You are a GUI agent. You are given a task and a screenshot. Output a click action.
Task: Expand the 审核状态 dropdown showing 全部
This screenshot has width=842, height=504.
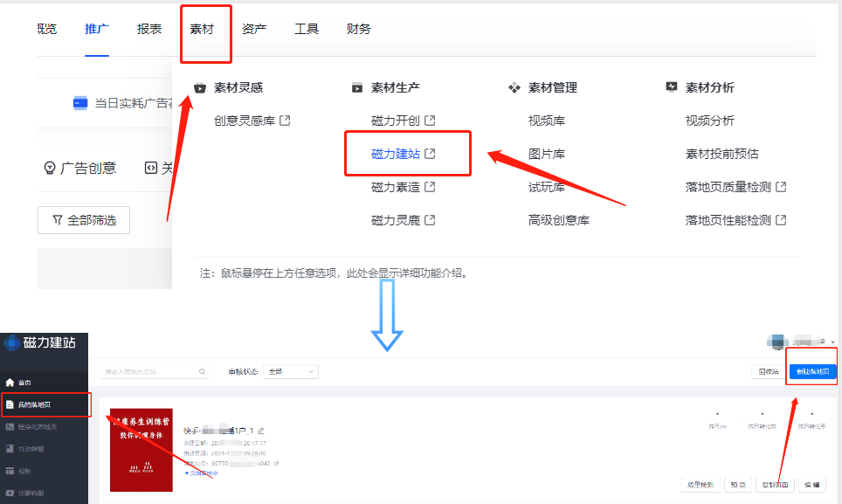coord(292,371)
